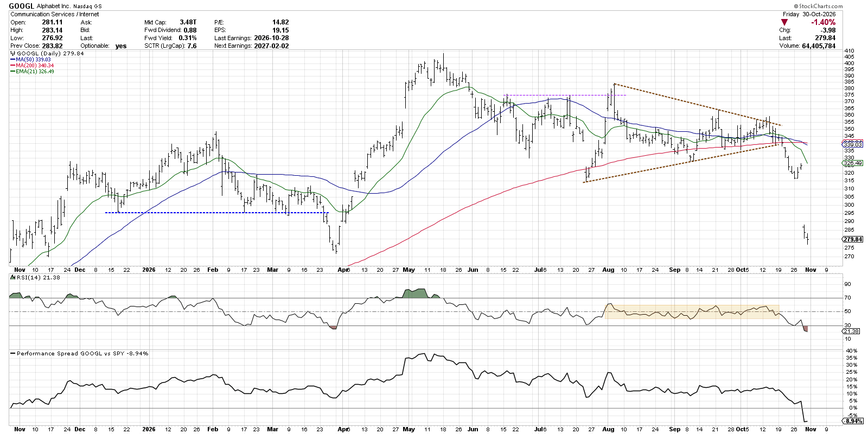
Task: Select the SCTR (LrgCap) 7.6 reading
Action: tap(170, 46)
